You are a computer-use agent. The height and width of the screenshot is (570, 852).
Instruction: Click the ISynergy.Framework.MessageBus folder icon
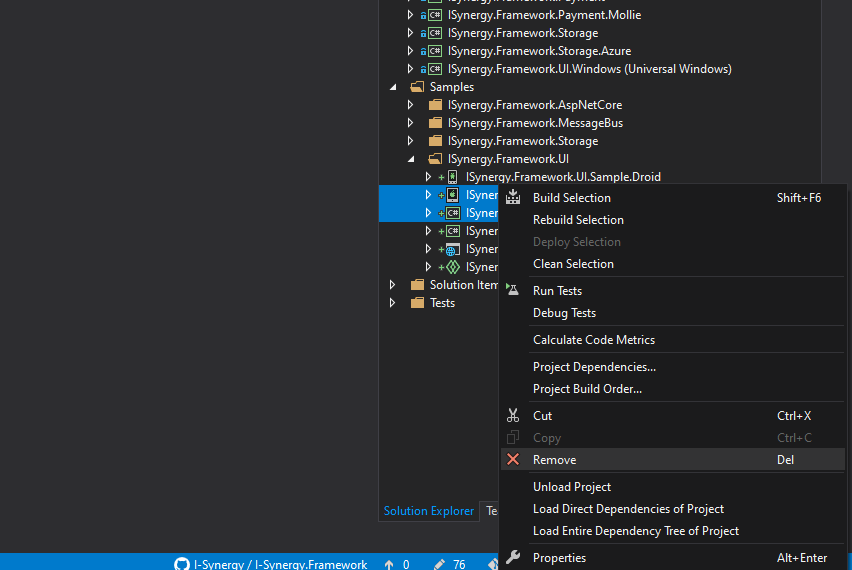(435, 123)
